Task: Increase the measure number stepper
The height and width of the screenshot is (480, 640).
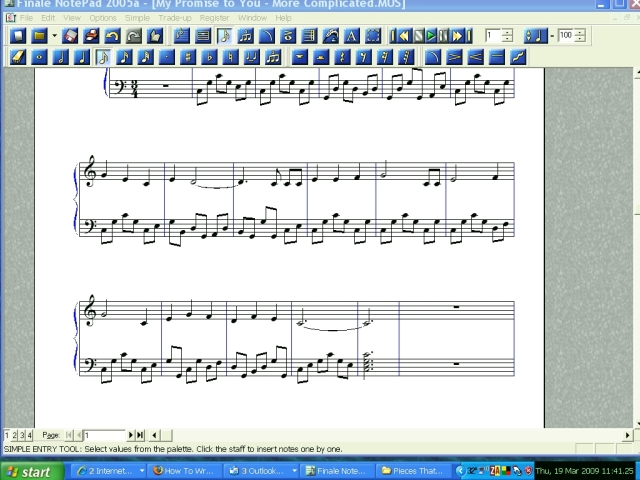Action: (x=507, y=32)
